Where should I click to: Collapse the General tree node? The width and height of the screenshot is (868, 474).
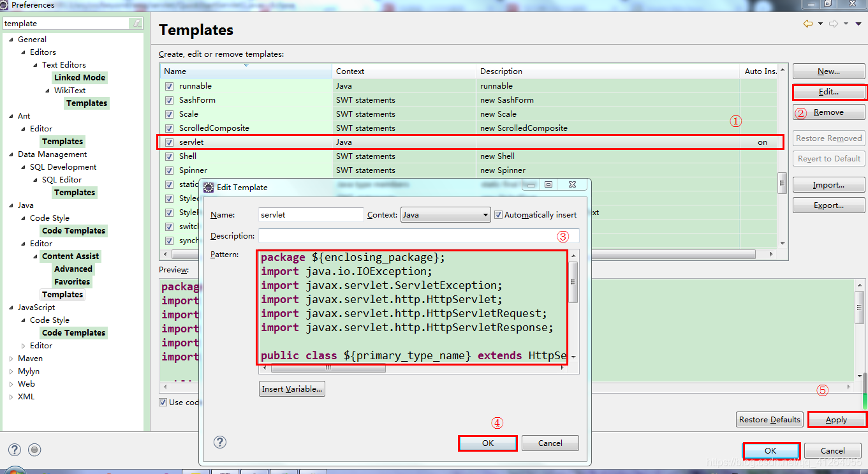coord(11,40)
